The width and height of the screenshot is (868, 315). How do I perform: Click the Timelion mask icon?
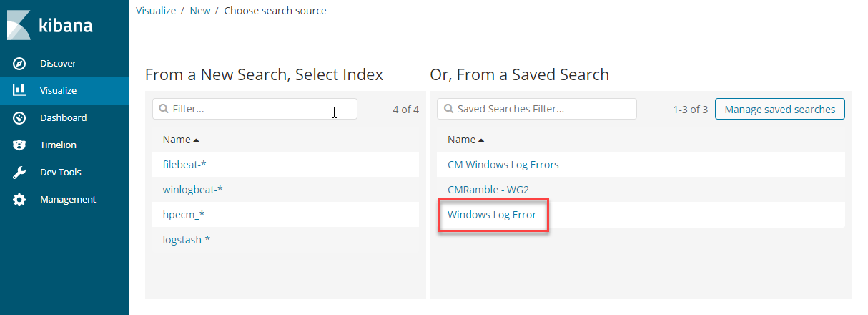[20, 145]
